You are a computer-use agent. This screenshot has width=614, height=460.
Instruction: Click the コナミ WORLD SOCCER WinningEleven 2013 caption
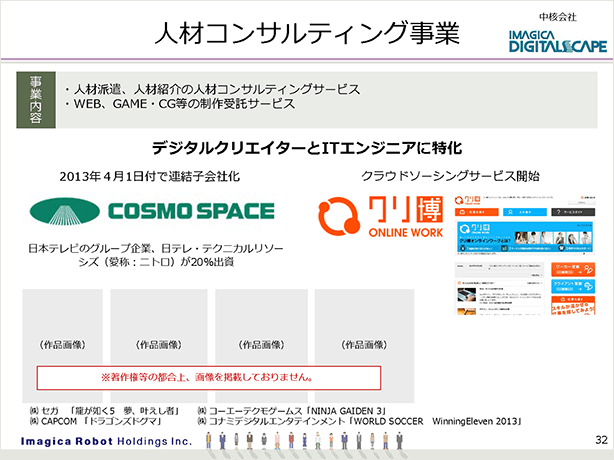pos(359,421)
